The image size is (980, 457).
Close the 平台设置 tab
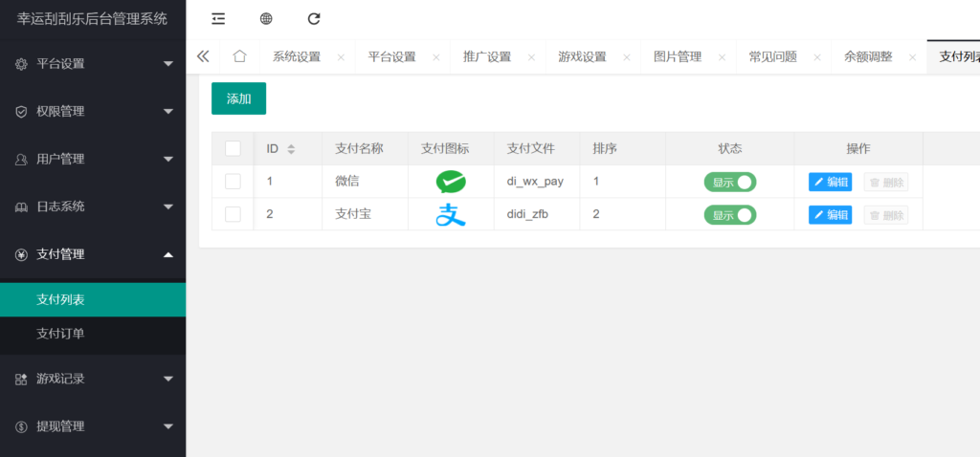436,57
